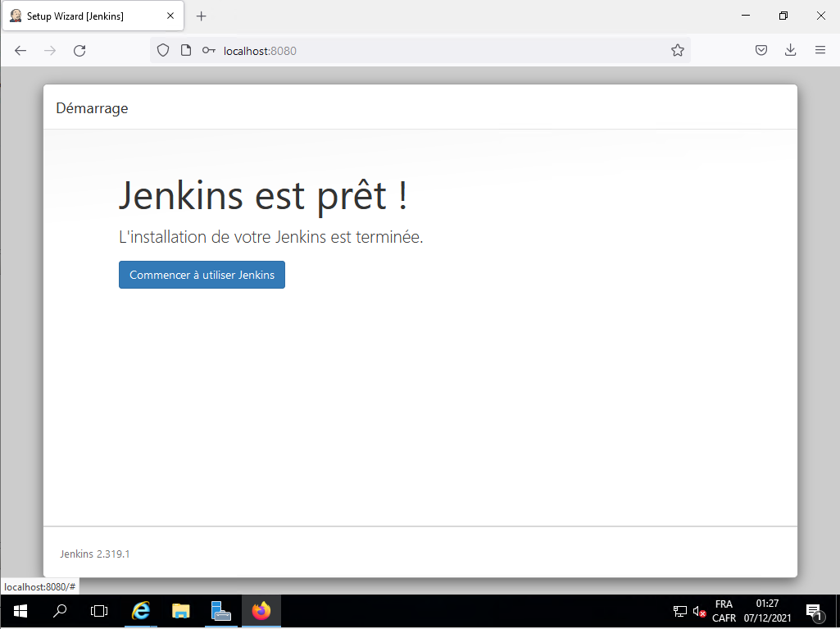The image size is (840, 629).
Task: Open File Explorer from the taskbar
Action: pyautogui.click(x=181, y=611)
